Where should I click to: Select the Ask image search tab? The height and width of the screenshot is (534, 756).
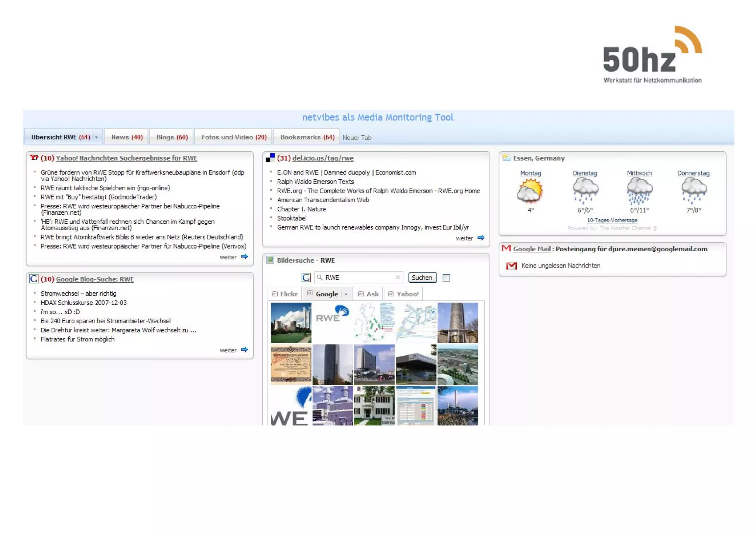tap(368, 294)
